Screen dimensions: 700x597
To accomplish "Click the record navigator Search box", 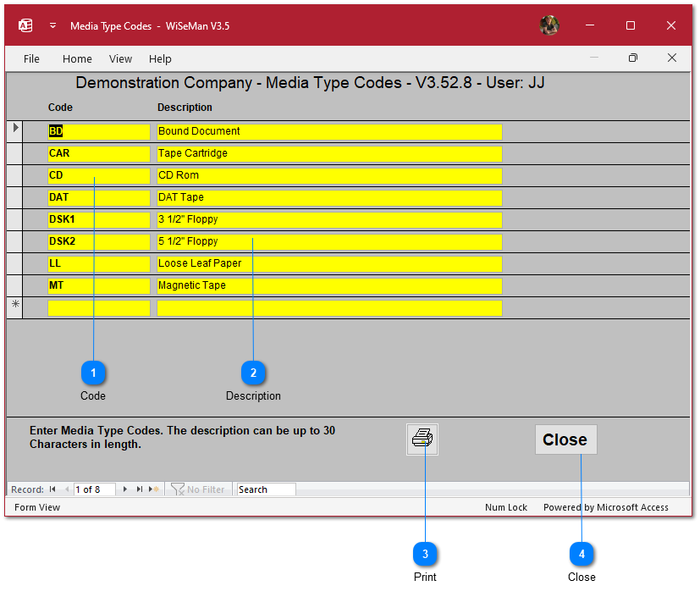I will [266, 489].
